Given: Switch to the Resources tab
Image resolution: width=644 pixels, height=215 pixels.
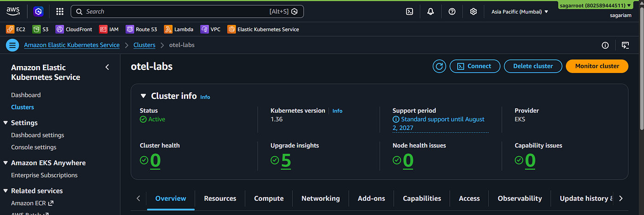Looking at the screenshot, I should pyautogui.click(x=220, y=198).
